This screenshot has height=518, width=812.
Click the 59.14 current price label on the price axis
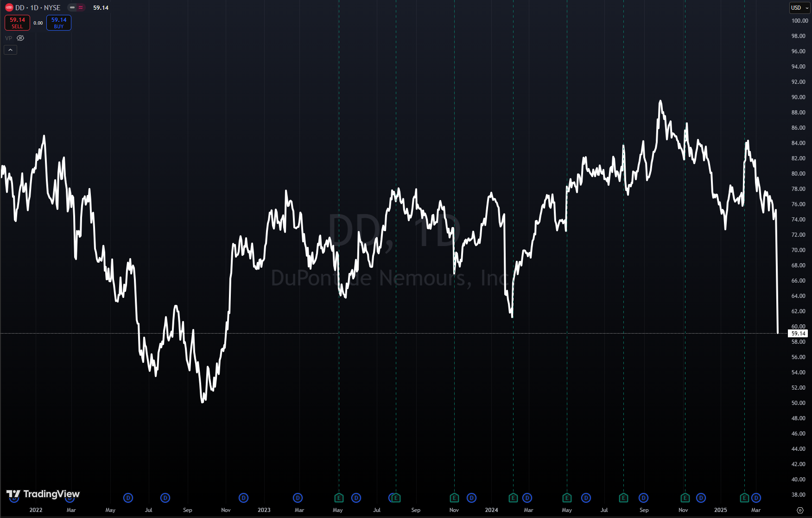pos(798,334)
